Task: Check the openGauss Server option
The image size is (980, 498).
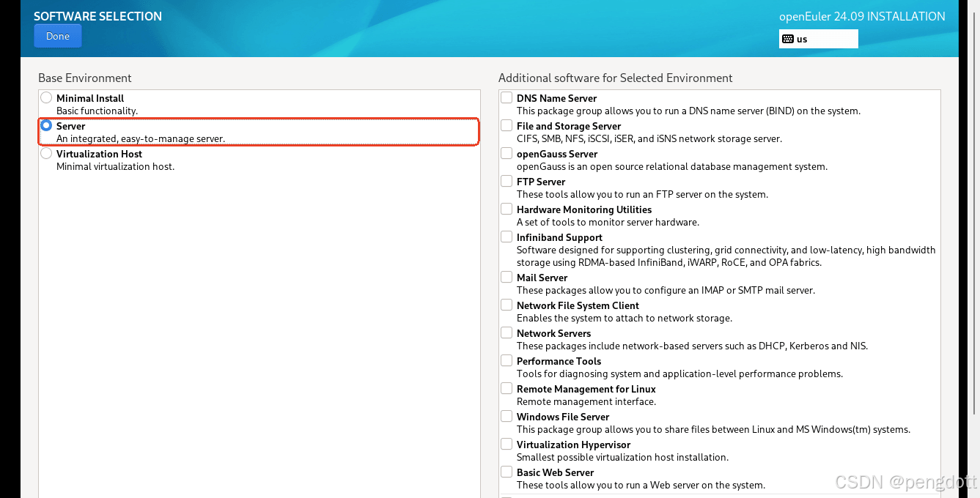Action: [506, 153]
